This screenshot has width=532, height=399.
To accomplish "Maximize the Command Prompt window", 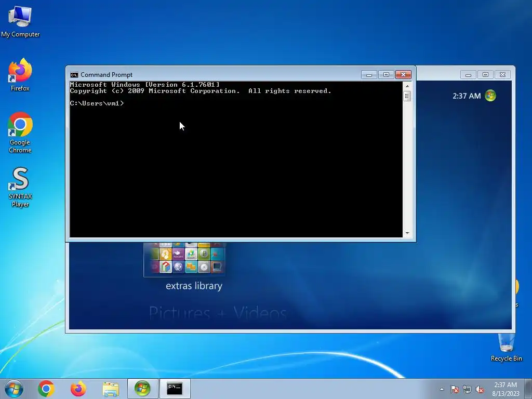I will 386,74.
